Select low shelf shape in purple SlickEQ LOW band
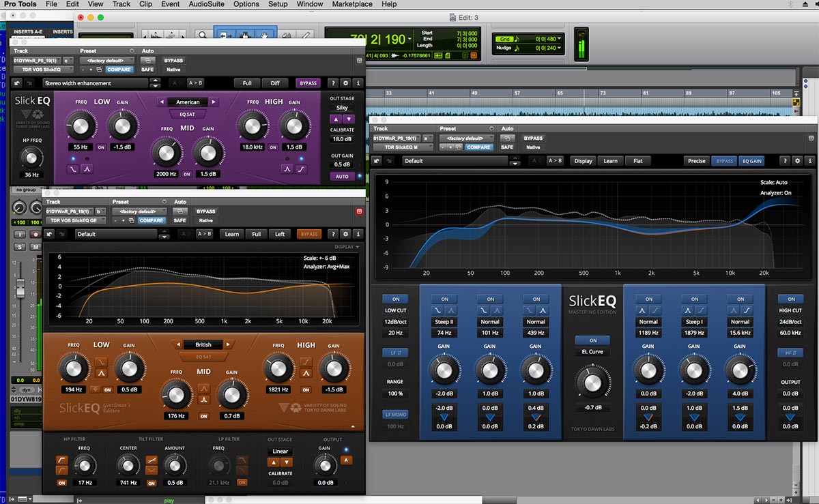 tap(73, 168)
